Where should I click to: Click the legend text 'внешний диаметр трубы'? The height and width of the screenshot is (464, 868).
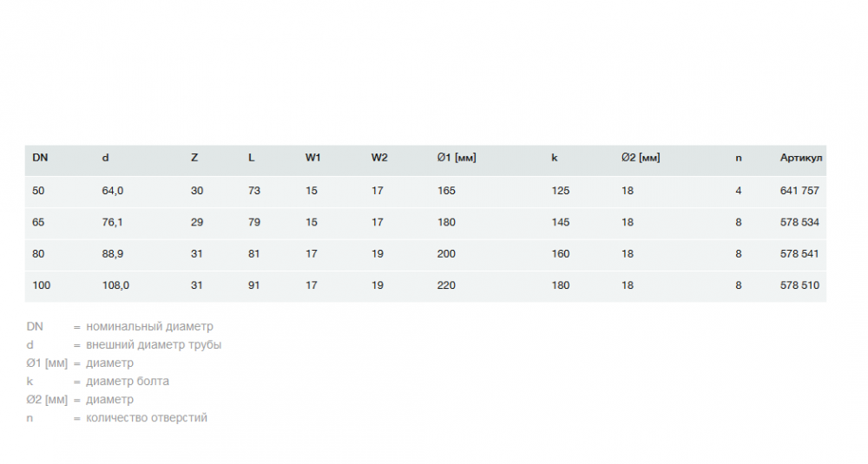[x=154, y=345]
